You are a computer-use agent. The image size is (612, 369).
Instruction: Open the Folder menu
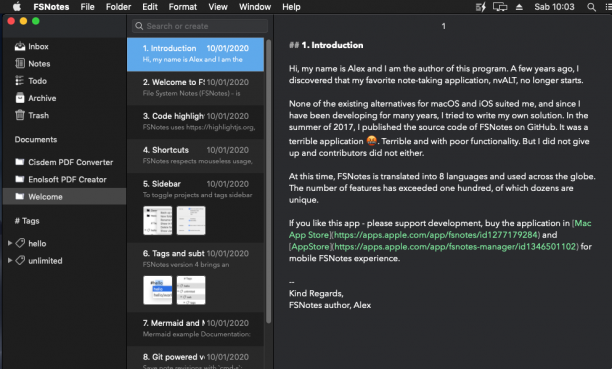[118, 7]
